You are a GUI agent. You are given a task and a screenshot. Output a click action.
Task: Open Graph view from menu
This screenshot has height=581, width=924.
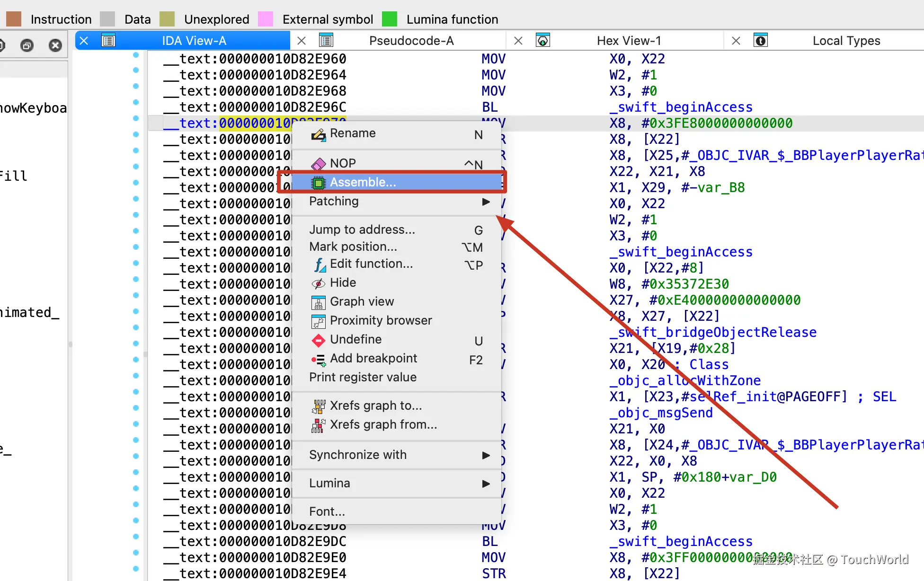[362, 302]
